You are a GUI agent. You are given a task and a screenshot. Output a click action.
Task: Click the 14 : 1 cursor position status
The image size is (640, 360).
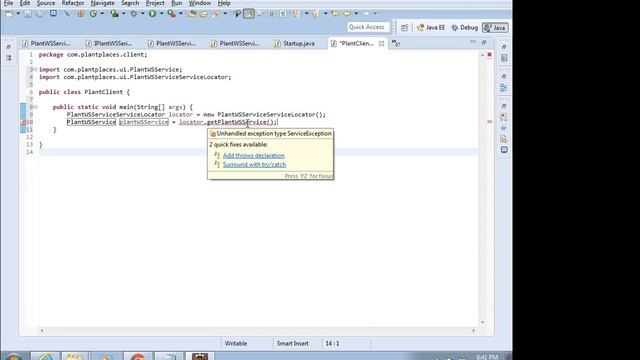pos(332,344)
